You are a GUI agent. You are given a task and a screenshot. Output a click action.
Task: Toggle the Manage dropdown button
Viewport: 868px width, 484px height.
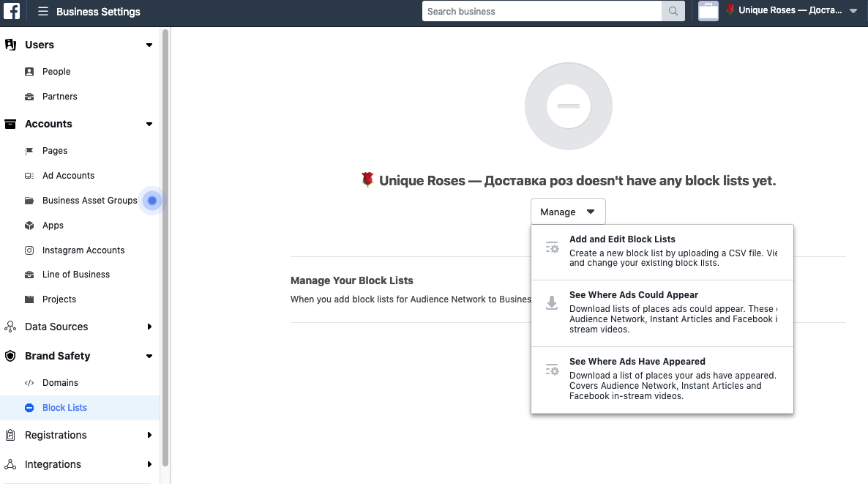[568, 212]
